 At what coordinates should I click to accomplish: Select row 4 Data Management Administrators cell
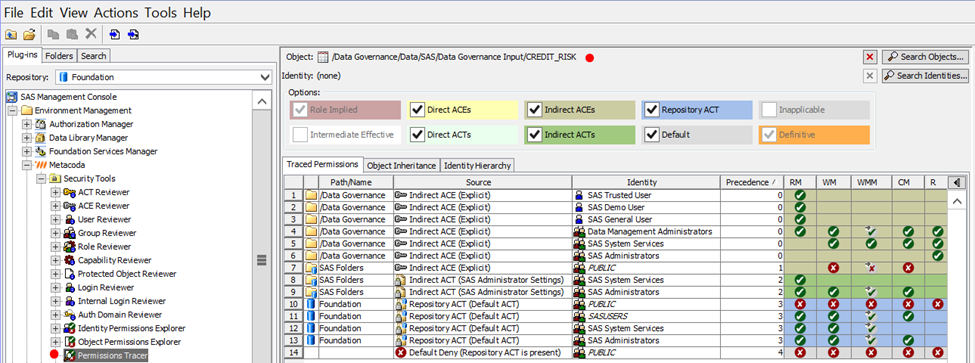tap(647, 231)
